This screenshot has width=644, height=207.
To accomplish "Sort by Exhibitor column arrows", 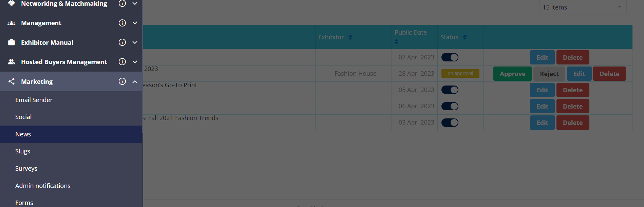I will (350, 37).
